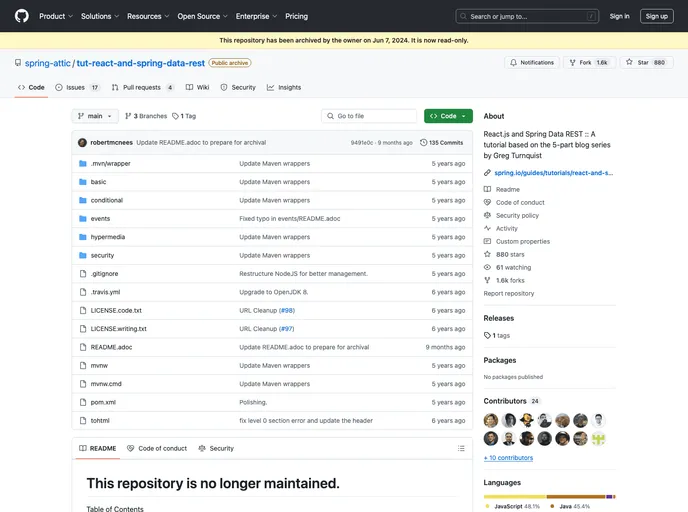Click the conditional folder icon
This screenshot has height=512, width=688.
82,200
